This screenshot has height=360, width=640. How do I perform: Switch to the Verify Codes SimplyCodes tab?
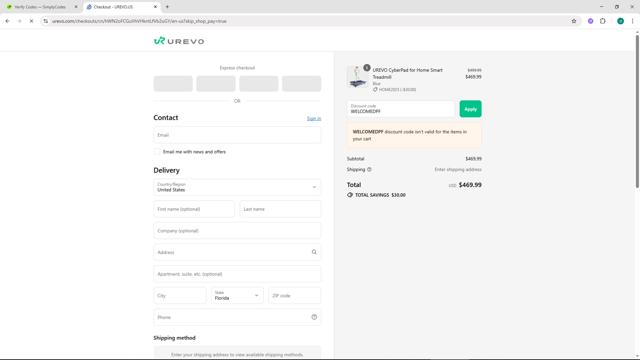[40, 7]
